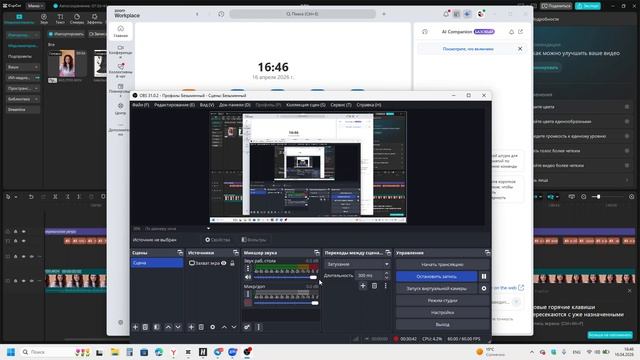Undock the Scene Transitions panel

coord(388,253)
